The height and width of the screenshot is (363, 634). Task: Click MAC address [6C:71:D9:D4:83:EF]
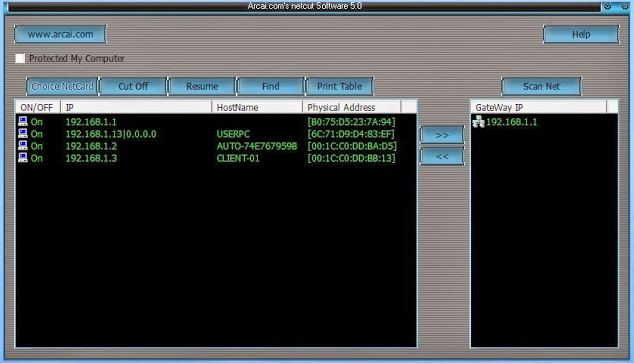351,134
